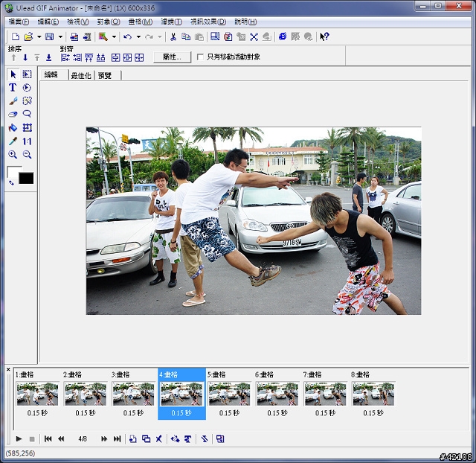Click move object down arrow in 排序
Image resolution: width=476 pixels, height=463 pixels.
tap(25, 57)
